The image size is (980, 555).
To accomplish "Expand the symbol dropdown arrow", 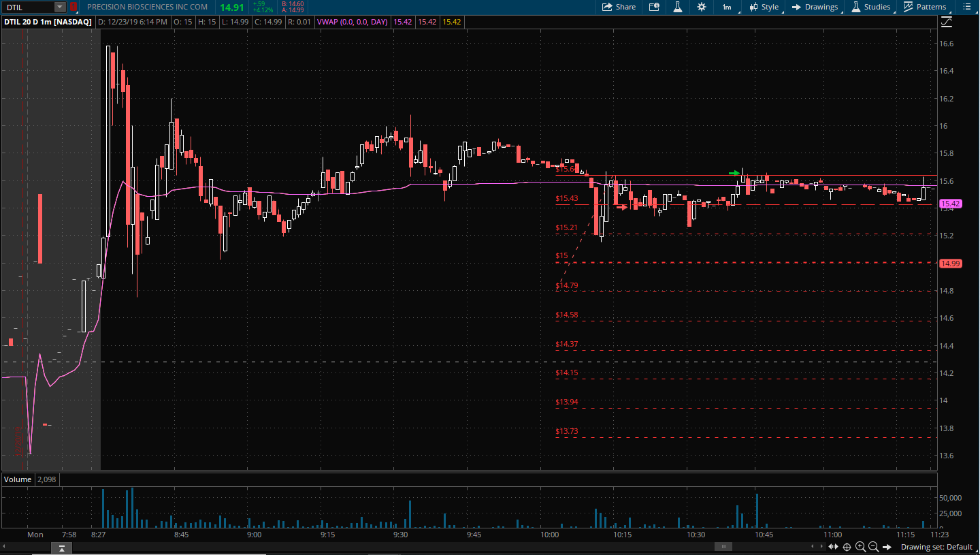I will pos(60,7).
